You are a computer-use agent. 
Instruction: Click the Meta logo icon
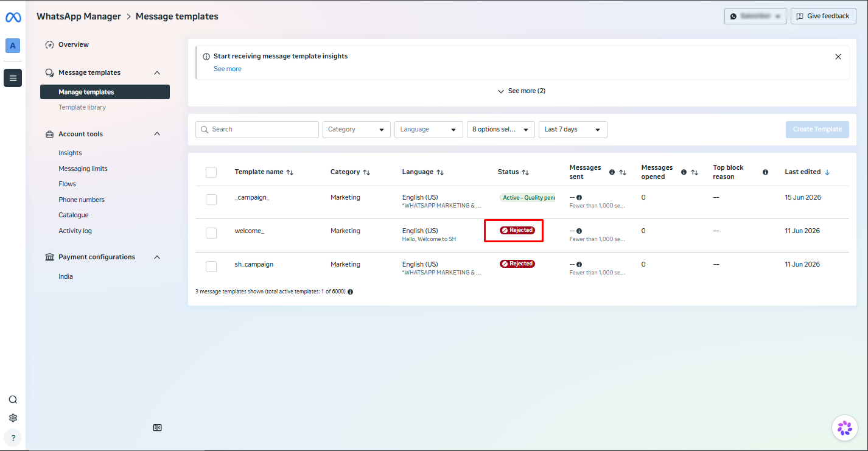pos(13,18)
